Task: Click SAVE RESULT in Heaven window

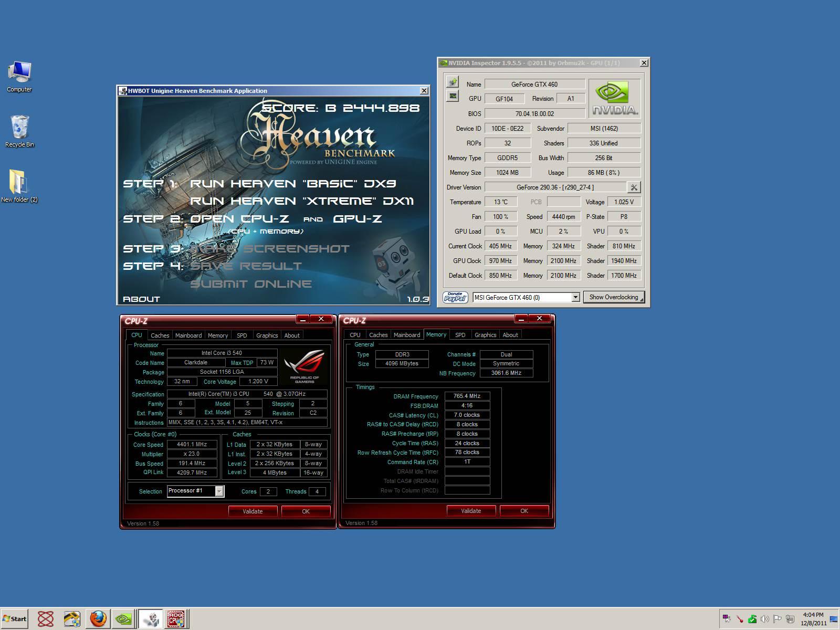Action: point(246,266)
